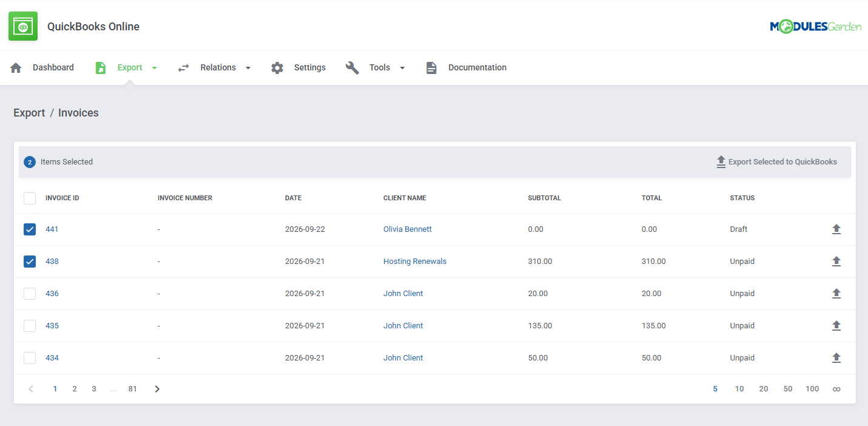Open invoice 436 link
868x426 pixels.
(x=52, y=294)
